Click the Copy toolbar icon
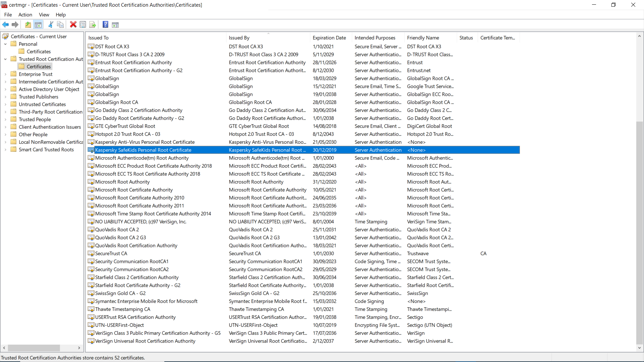Screen dimensions: 644x362 click(60, 24)
